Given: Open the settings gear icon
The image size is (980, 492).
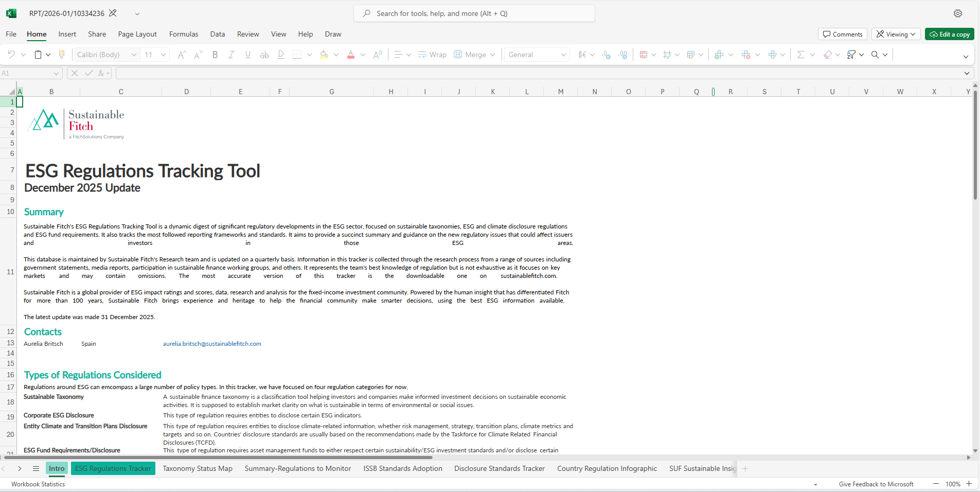Looking at the screenshot, I should tap(958, 13).
